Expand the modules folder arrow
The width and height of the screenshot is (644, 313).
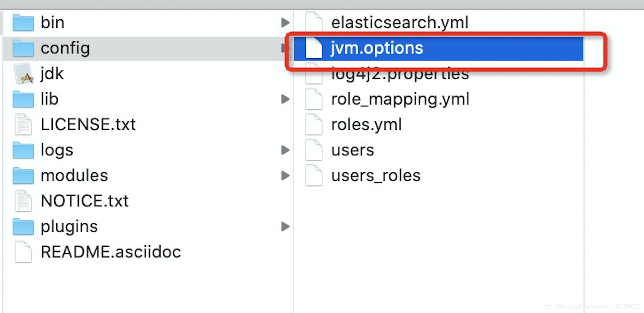point(285,175)
